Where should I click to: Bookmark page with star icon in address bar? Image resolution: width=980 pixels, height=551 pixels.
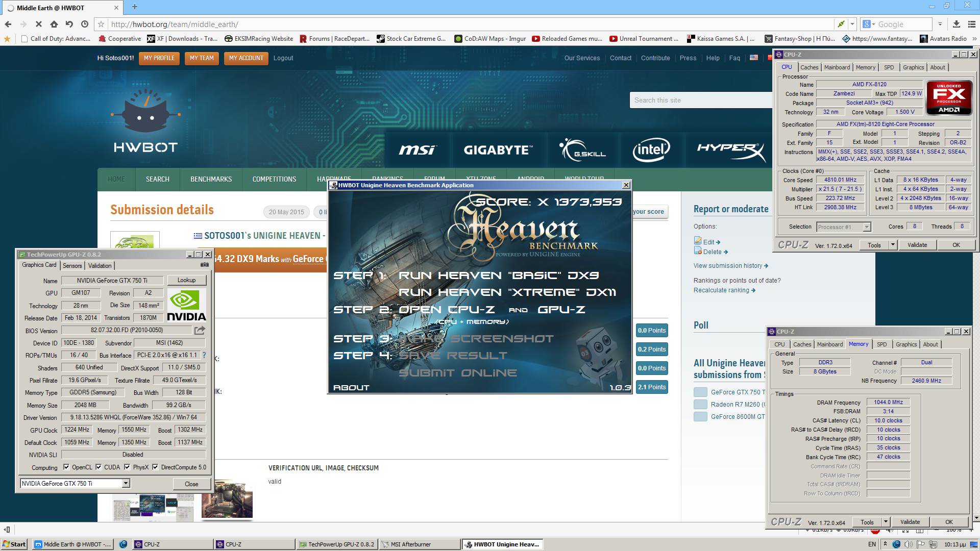point(101,24)
